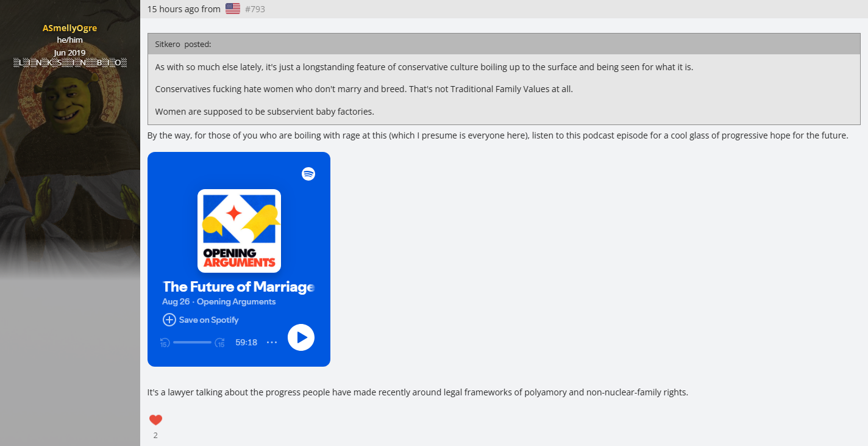
Task: Click the plus icon Save on Spotify
Action: [x=169, y=320]
